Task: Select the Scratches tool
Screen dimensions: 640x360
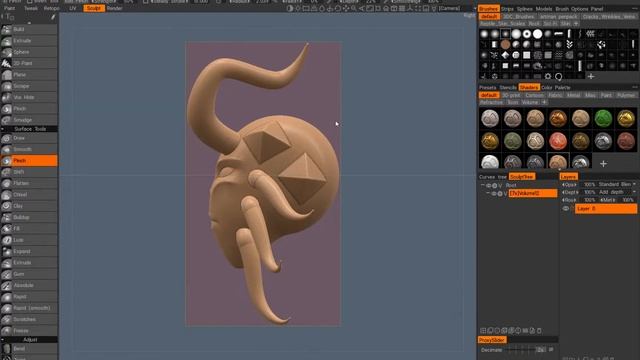Action: tap(29, 319)
